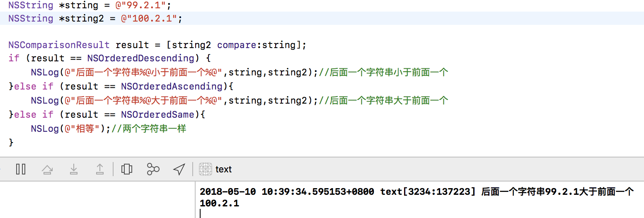Click the Step Out debug button
The width and height of the screenshot is (644, 218).
pos(100,169)
